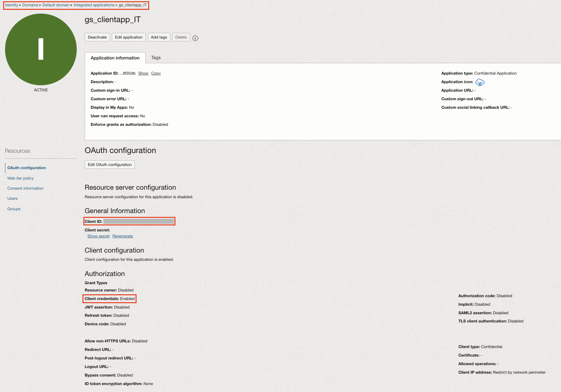Click Add tags
This screenshot has width=561, height=392.
pos(159,37)
